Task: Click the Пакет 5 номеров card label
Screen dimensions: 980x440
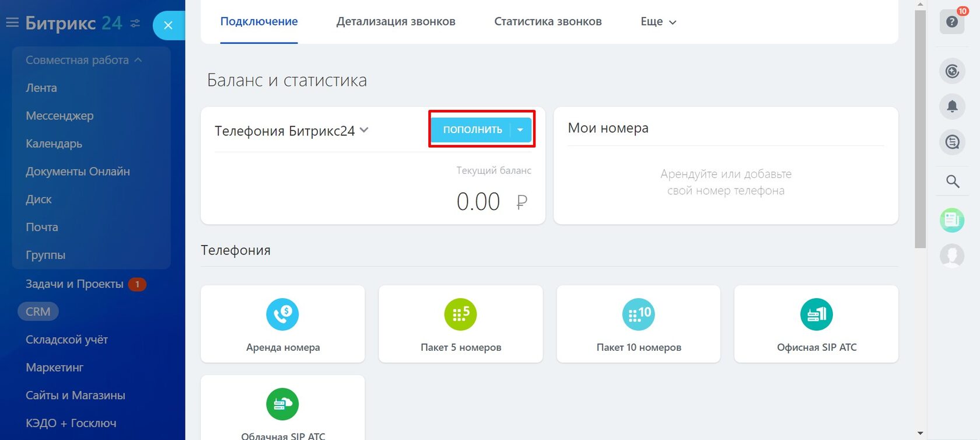Action: click(461, 347)
